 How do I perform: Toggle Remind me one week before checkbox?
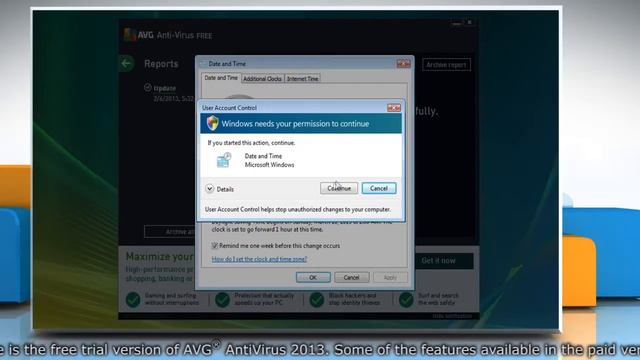pos(215,246)
